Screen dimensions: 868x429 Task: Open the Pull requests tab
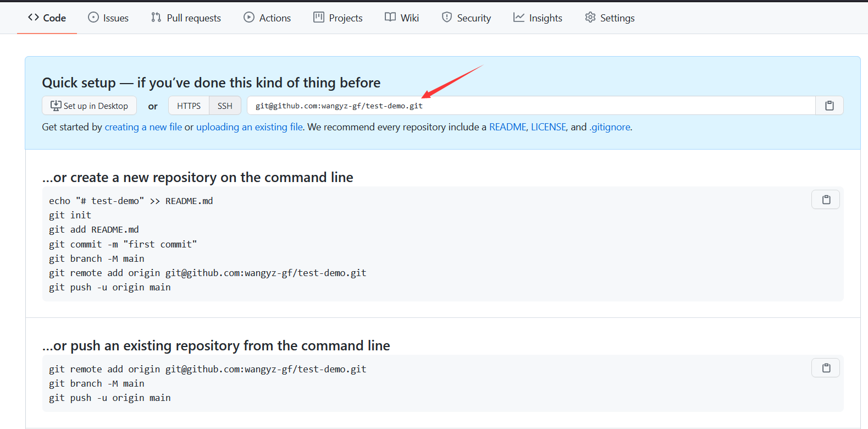click(x=186, y=18)
